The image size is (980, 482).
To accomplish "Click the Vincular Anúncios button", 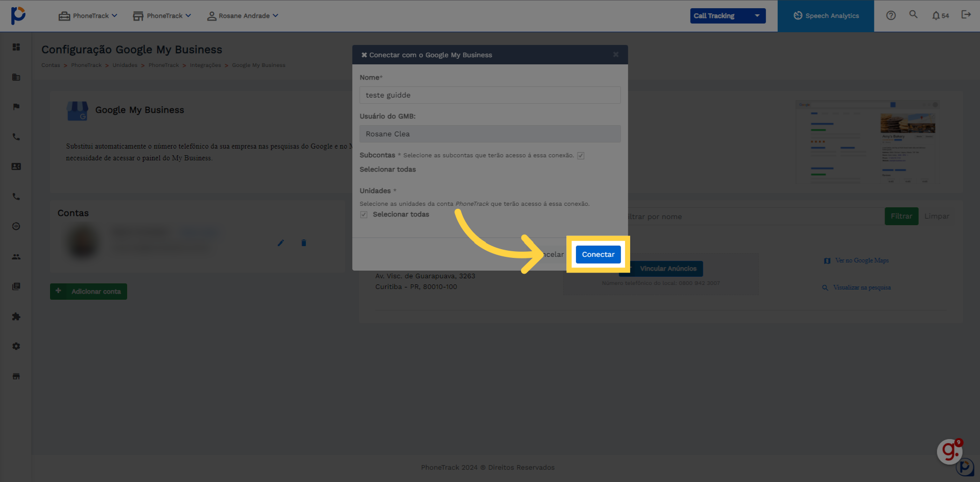I will [x=661, y=269].
